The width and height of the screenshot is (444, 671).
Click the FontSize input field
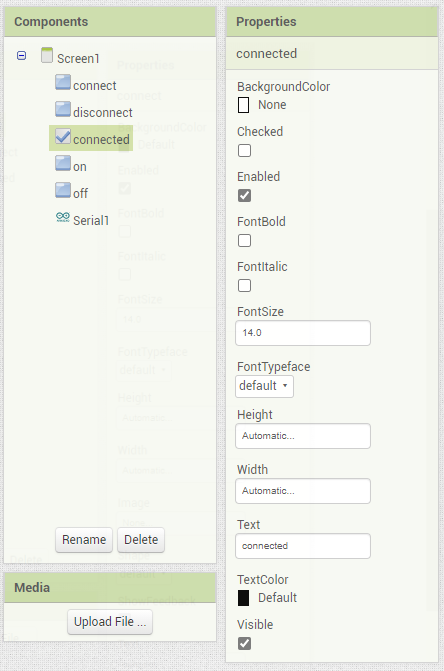click(x=303, y=333)
